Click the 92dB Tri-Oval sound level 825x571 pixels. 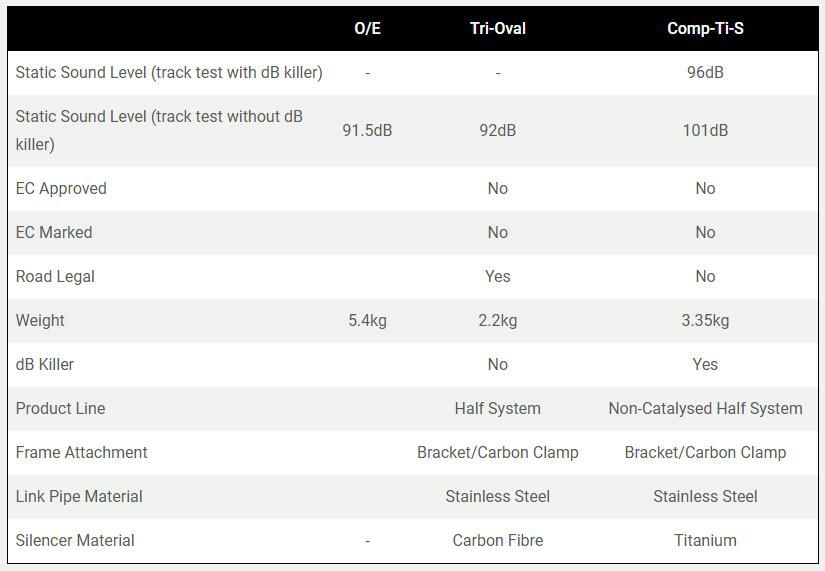click(x=497, y=130)
